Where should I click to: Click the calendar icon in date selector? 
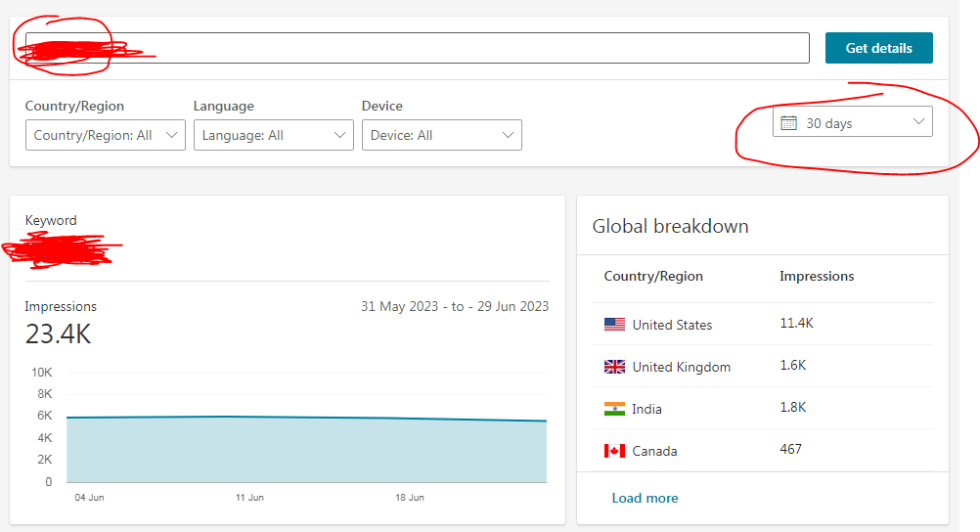click(788, 122)
